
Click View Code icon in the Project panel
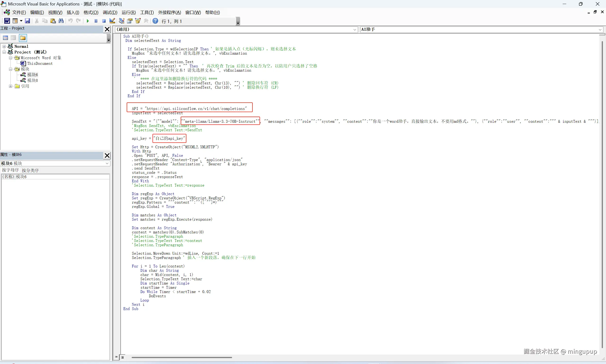[5, 38]
